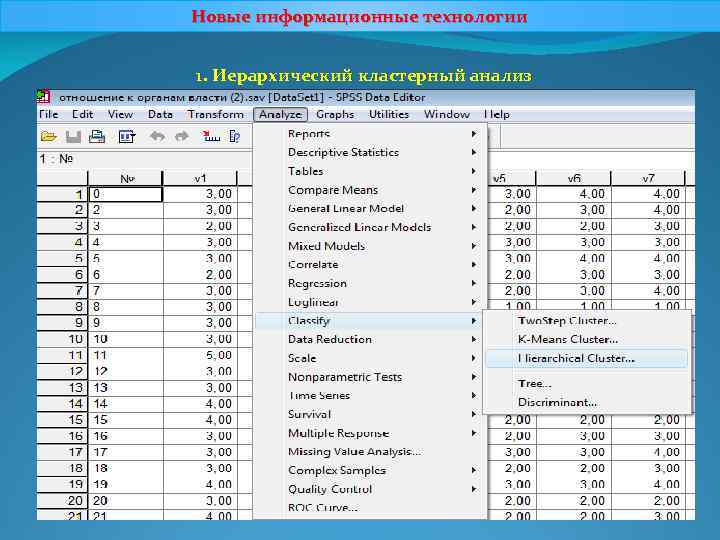
Task: Click SPSS icon in title bar
Action: click(x=44, y=97)
